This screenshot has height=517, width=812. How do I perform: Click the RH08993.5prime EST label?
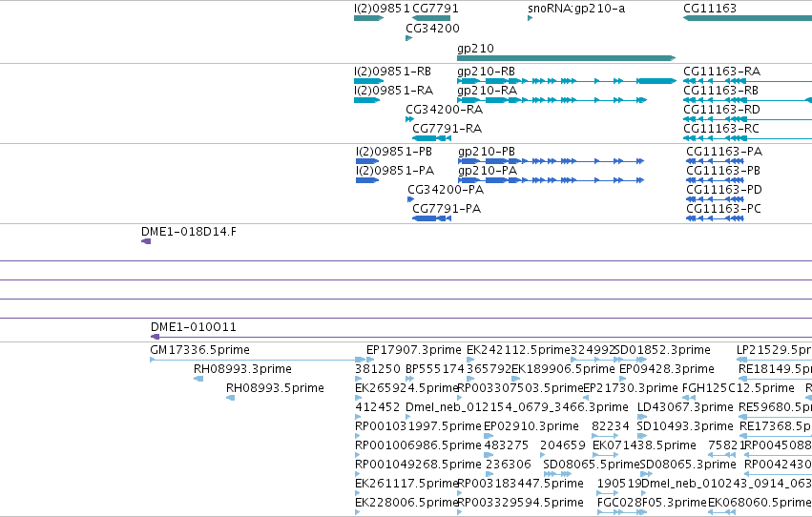click(x=275, y=388)
